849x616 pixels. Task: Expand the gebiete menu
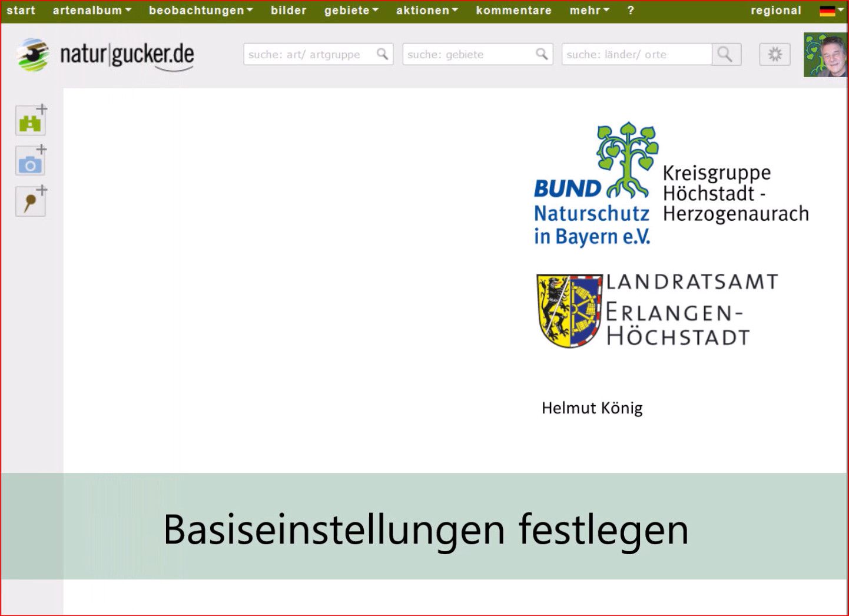[351, 11]
